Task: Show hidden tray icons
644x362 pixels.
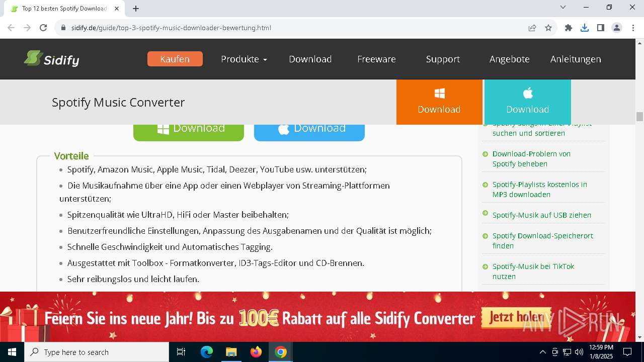Action: click(542, 352)
